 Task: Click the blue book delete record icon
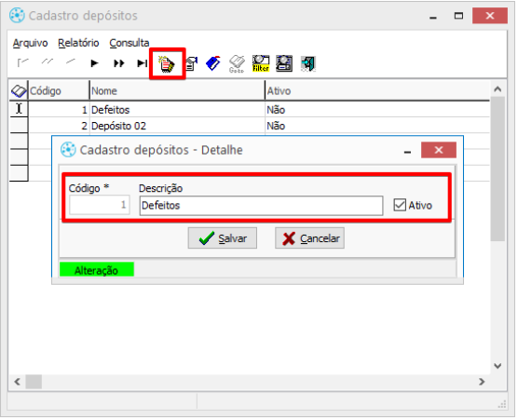point(213,63)
